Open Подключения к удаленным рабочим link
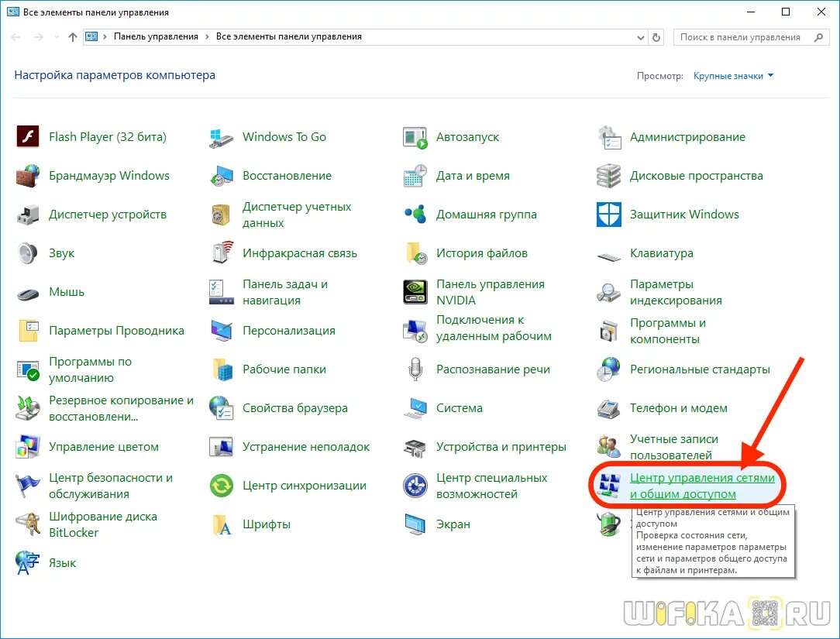This screenshot has height=639, width=840. pyautogui.click(x=494, y=328)
